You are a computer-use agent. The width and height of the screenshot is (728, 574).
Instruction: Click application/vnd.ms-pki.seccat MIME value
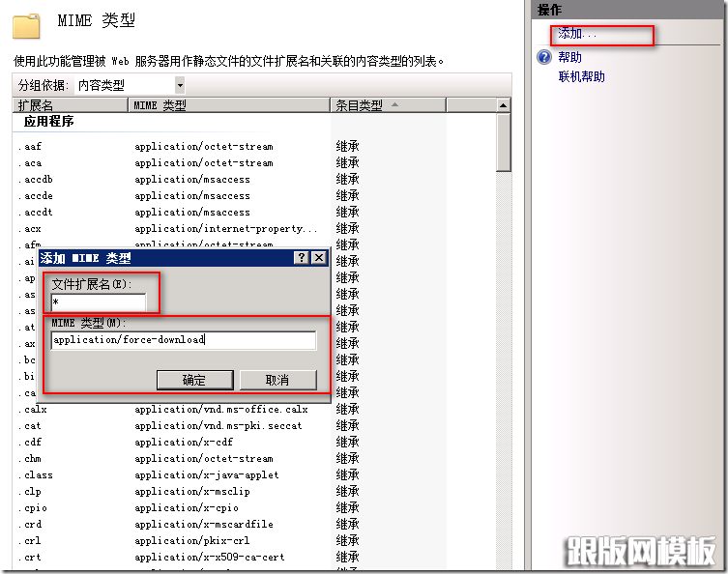click(x=218, y=425)
